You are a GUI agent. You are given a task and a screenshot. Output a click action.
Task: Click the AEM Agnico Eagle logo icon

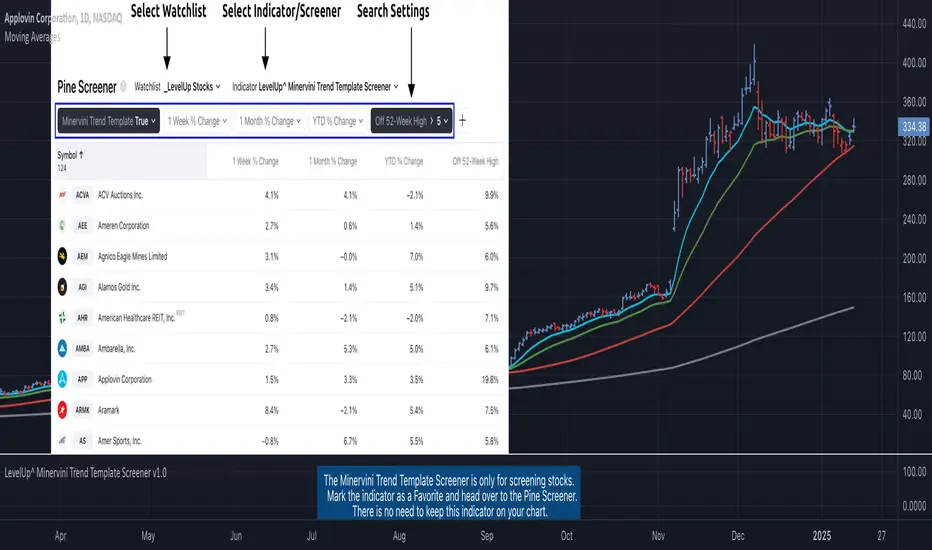[x=62, y=256]
